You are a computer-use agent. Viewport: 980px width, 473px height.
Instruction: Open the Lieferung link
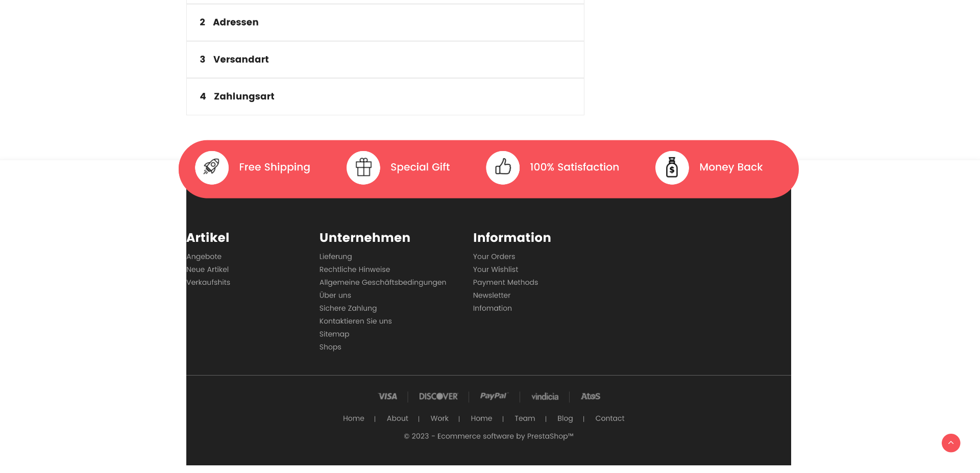[x=335, y=257]
